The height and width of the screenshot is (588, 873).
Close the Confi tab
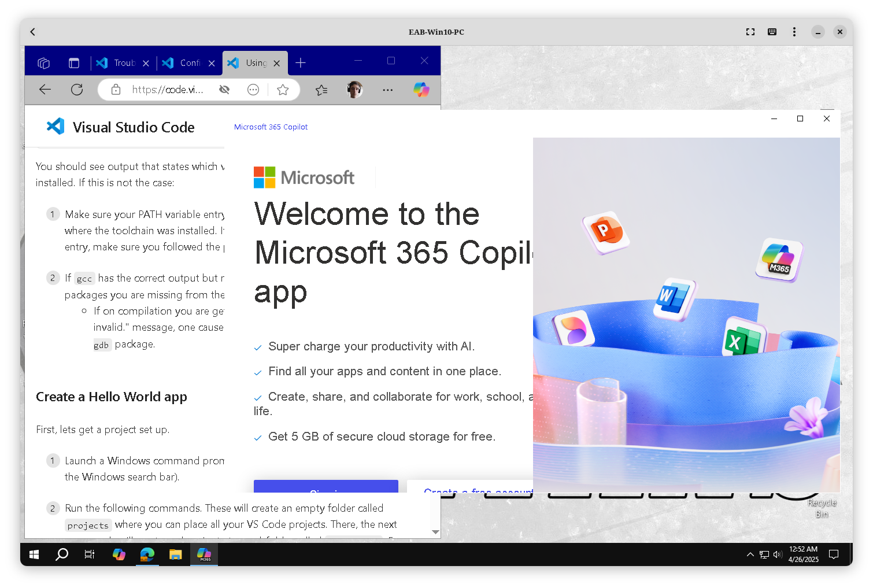[x=212, y=64]
